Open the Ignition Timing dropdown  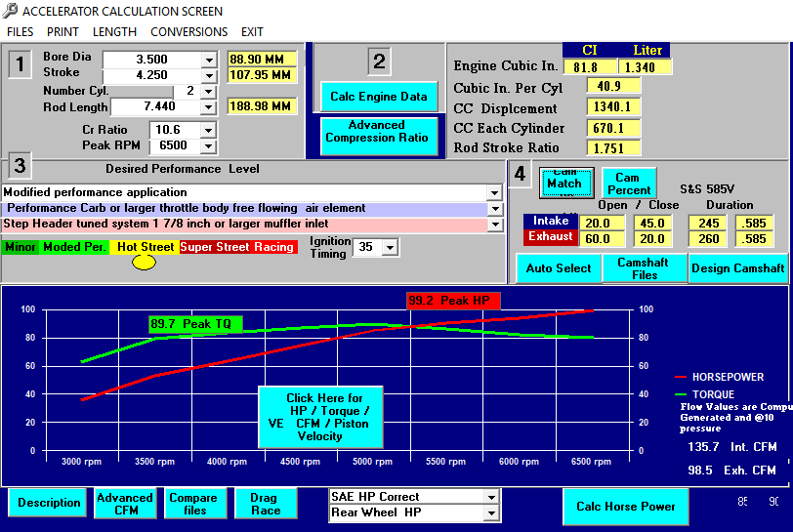click(391, 248)
